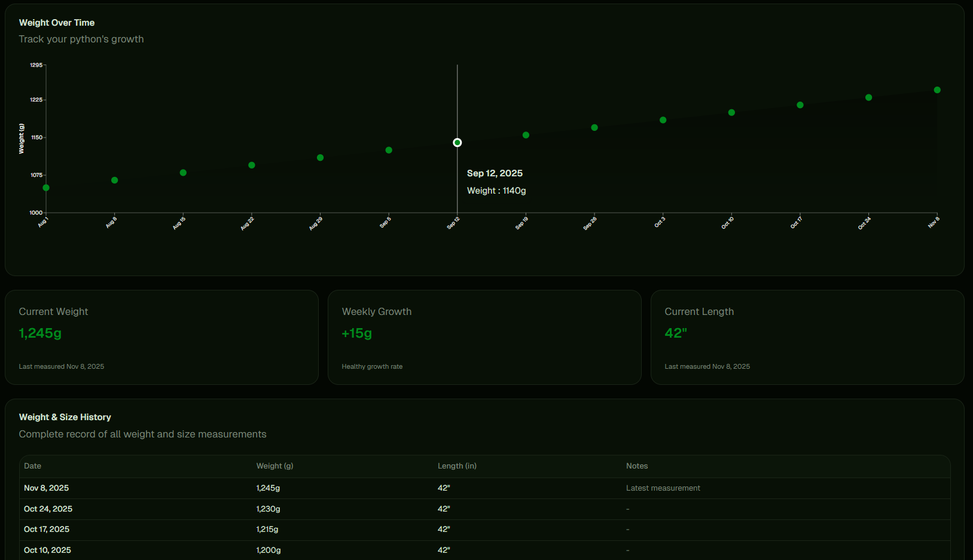Select the highlighted Sep 12 data point
The height and width of the screenshot is (560, 973).
pyautogui.click(x=457, y=142)
